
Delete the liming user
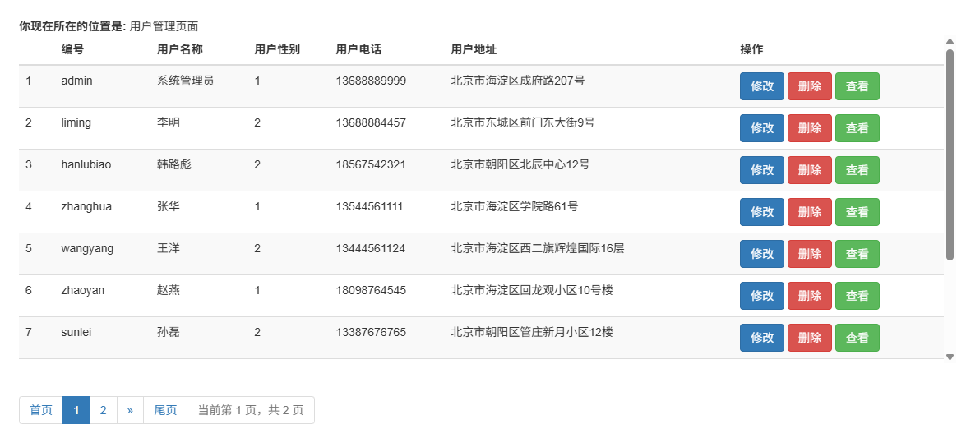809,128
